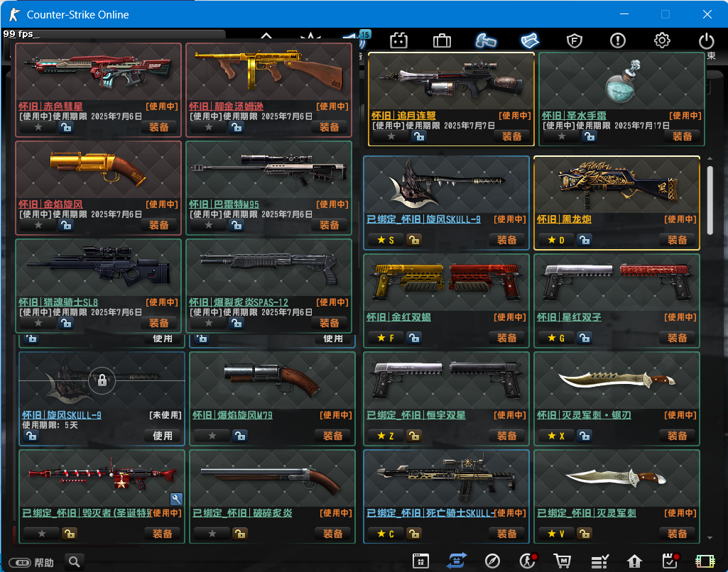Image resolution: width=728 pixels, height=572 pixels.
Task: Click wrench icon on 毁灭者 weapon card
Action: (x=176, y=499)
